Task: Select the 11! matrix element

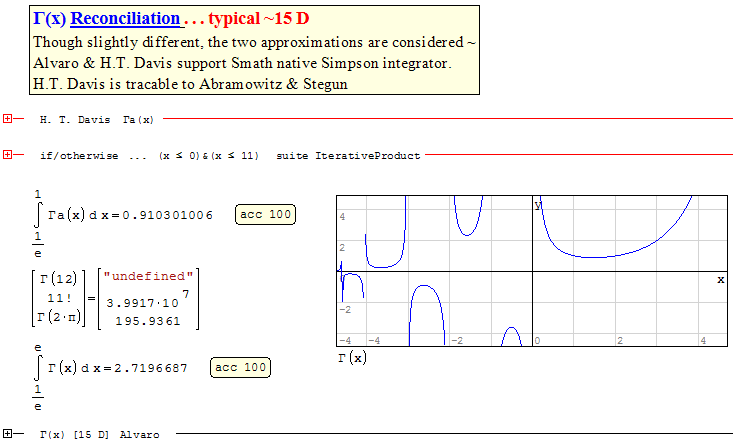Action: 60,297
